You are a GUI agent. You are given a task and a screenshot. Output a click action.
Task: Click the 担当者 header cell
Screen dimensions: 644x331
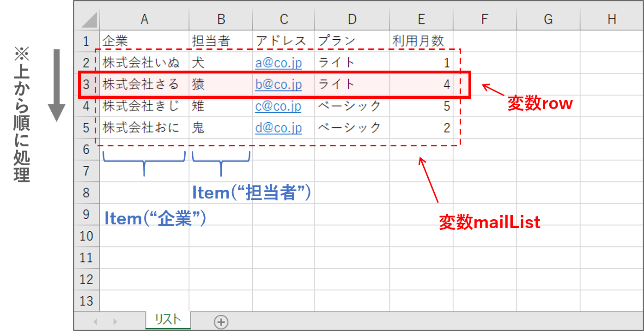211,41
